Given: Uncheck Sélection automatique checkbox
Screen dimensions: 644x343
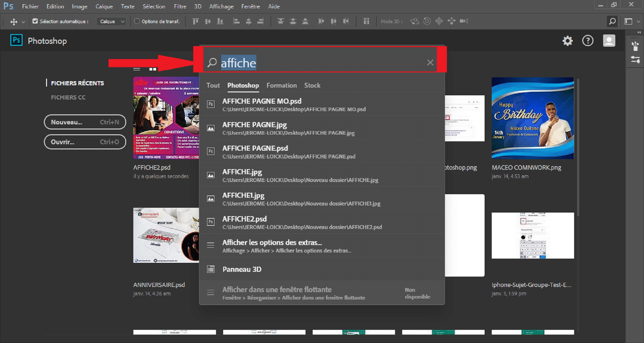Looking at the screenshot, I should (35, 21).
